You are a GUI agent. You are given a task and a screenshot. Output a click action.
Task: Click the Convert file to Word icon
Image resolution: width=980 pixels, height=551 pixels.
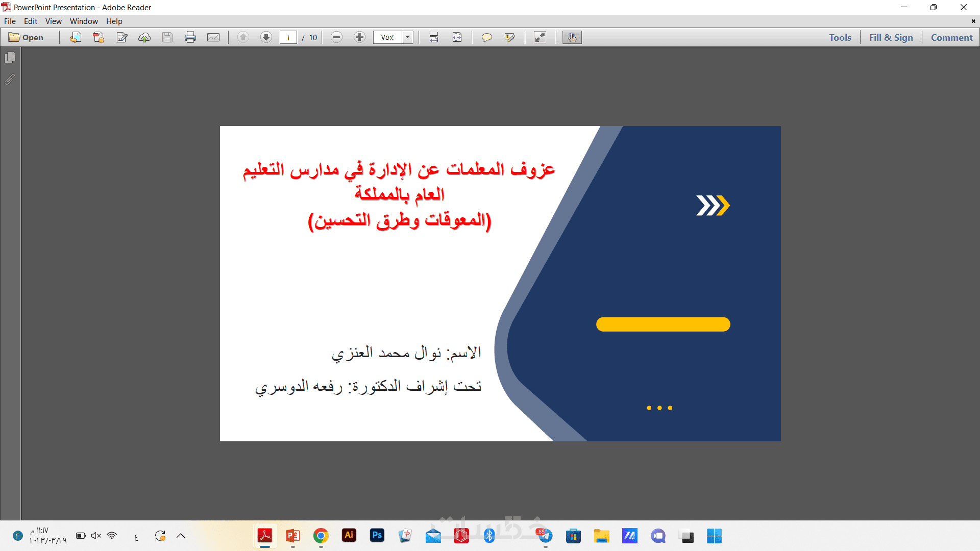76,37
